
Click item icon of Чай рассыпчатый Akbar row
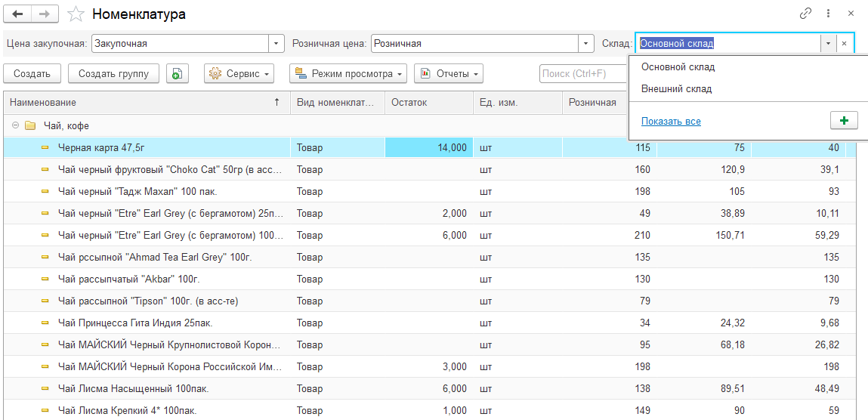(45, 279)
